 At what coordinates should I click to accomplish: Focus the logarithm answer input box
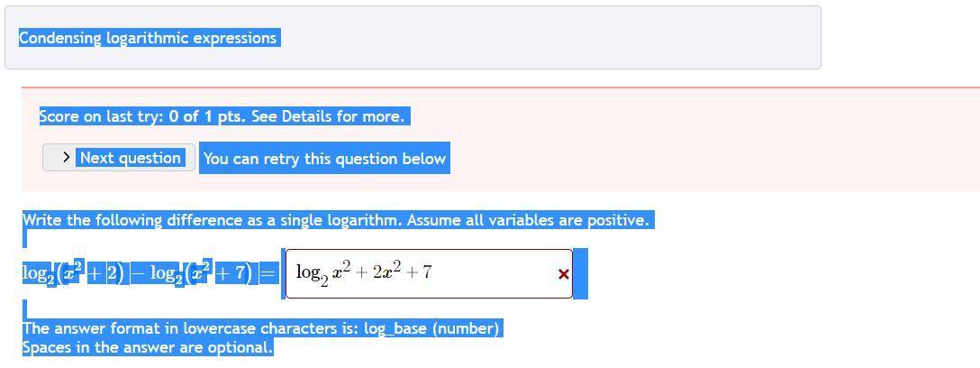(x=495, y=273)
